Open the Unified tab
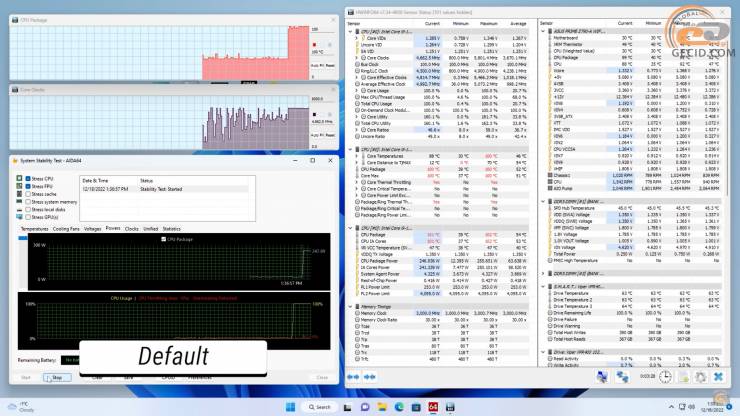Viewport: 740px width, 416px height. tap(151, 229)
